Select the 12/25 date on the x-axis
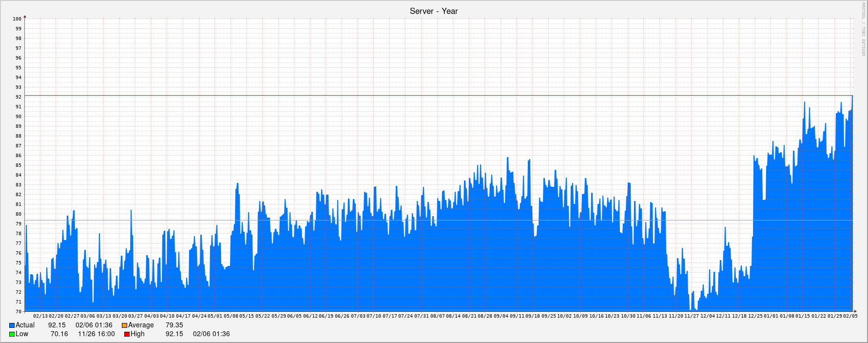The width and height of the screenshot is (868, 343). 755,316
